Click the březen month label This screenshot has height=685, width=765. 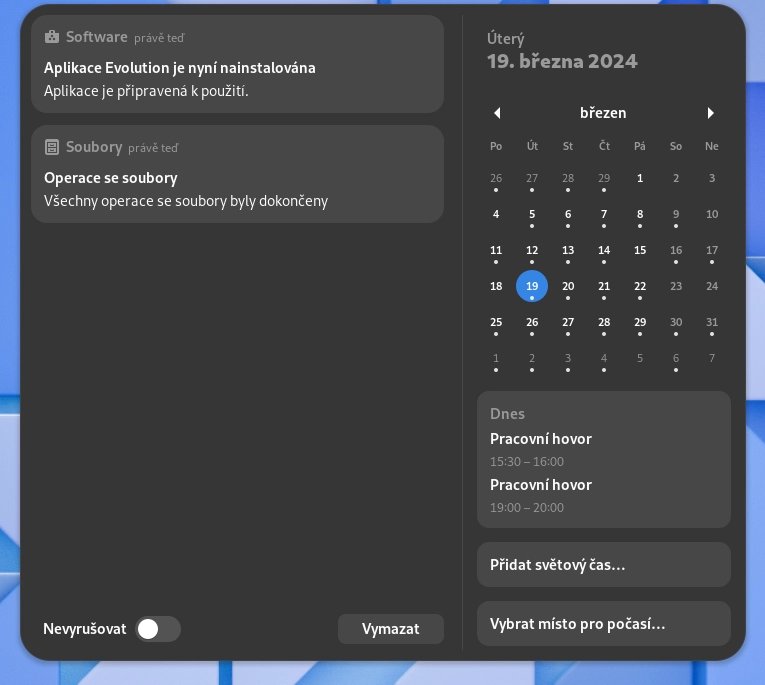point(603,113)
